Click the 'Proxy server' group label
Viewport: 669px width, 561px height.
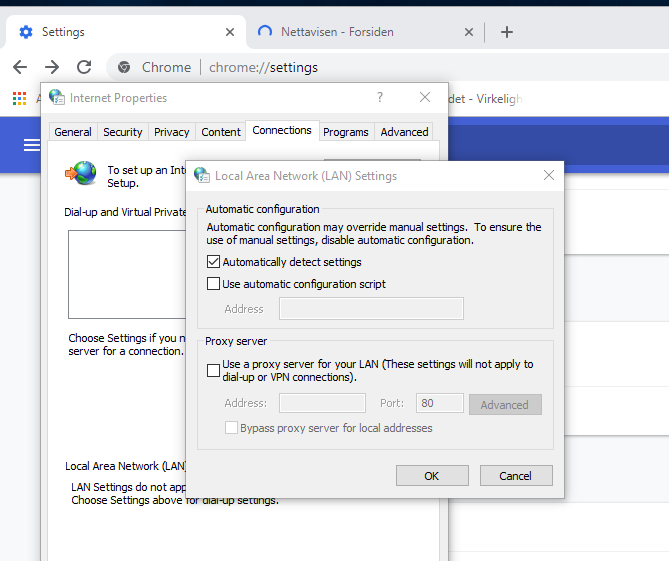coord(236,341)
